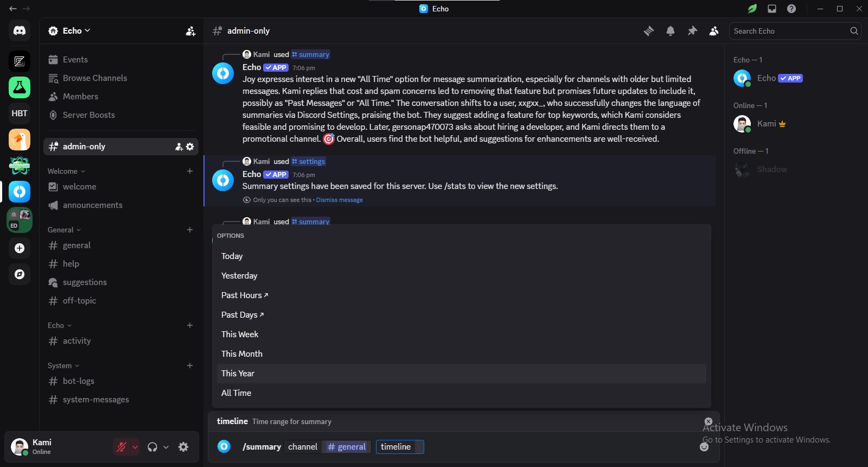Toggle the member list icon
Image resolution: width=868 pixels, height=467 pixels.
pyautogui.click(x=714, y=31)
